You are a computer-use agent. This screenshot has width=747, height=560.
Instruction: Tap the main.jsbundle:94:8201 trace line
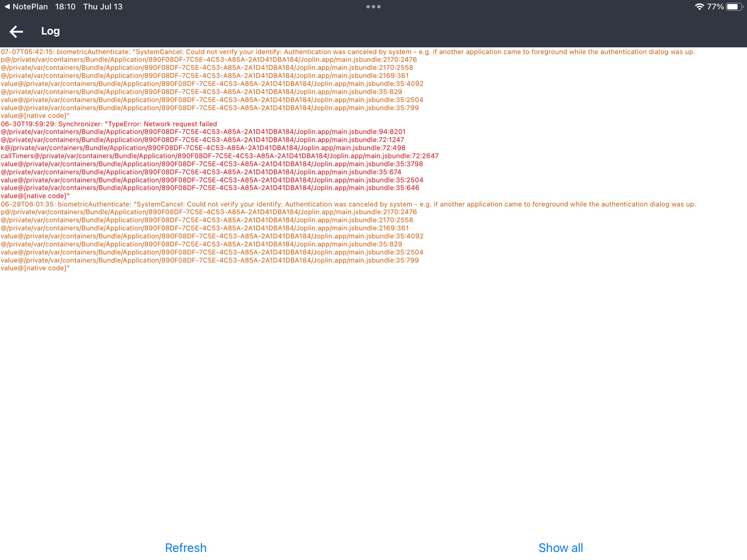[x=203, y=132]
